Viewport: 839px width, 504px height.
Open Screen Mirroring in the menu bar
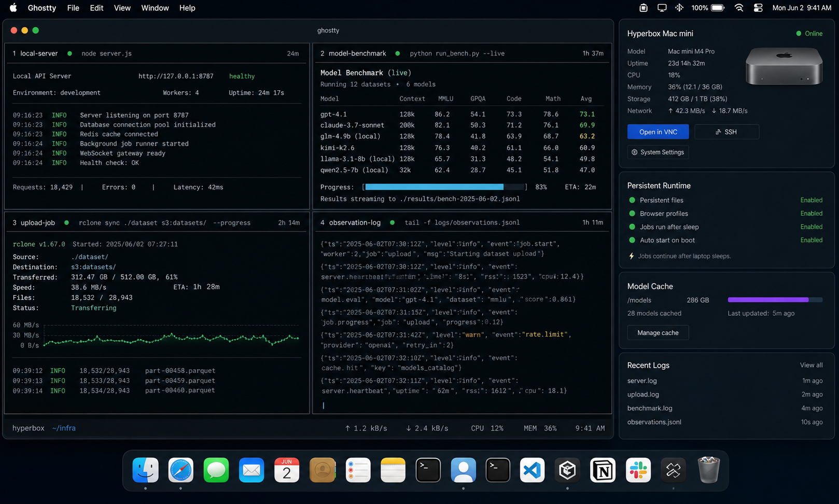pyautogui.click(x=662, y=8)
